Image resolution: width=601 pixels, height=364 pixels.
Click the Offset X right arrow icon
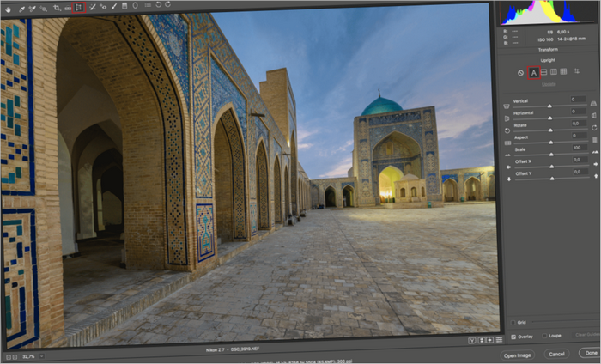pyautogui.click(x=596, y=164)
